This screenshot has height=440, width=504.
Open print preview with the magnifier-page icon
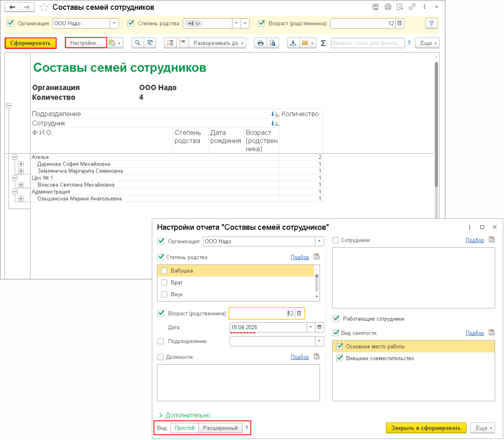pos(272,43)
